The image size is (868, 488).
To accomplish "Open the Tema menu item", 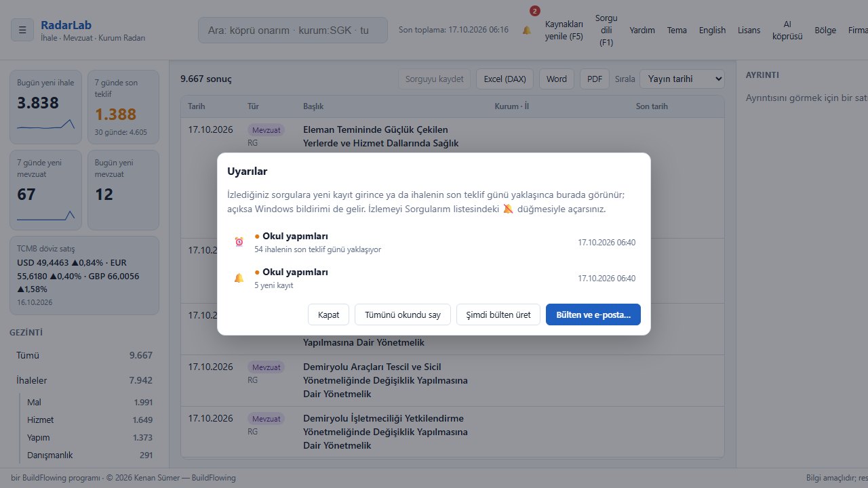I will coord(677,30).
